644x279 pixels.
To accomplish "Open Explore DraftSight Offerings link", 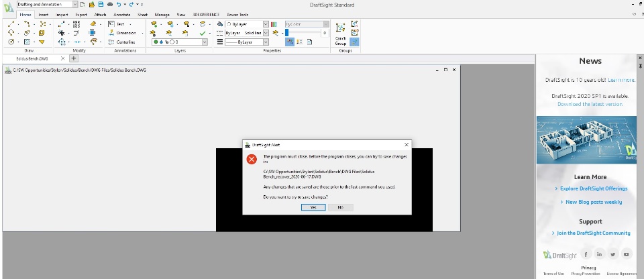I will point(594,188).
